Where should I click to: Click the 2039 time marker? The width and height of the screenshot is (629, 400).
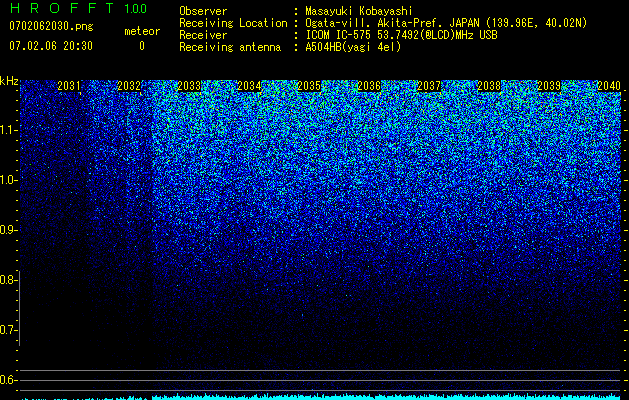[549, 86]
